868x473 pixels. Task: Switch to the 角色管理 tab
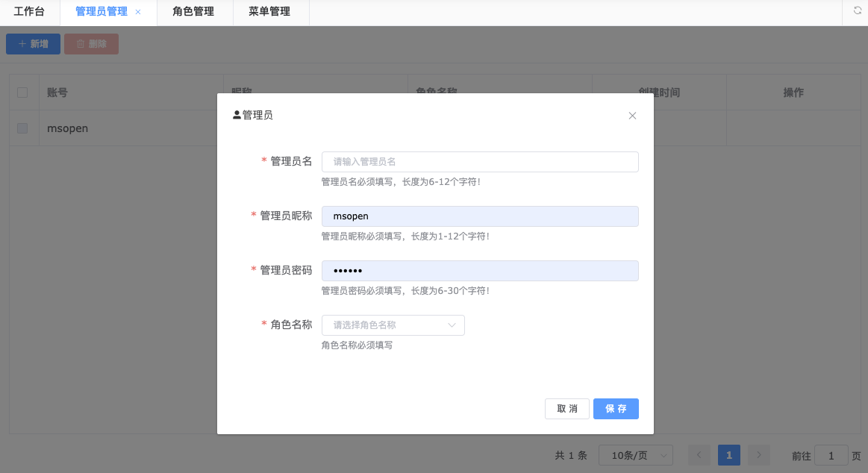(x=193, y=12)
